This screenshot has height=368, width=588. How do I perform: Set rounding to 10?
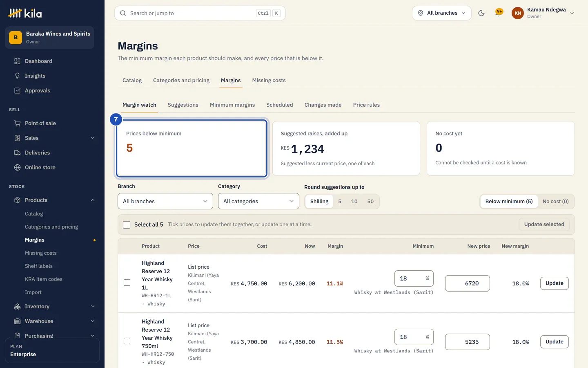pos(354,201)
